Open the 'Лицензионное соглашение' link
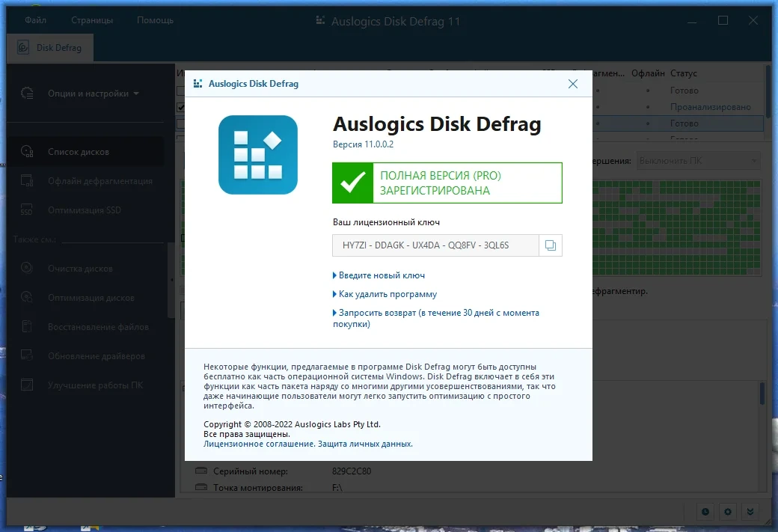Screen dimensions: 778x532 [x=259, y=444]
